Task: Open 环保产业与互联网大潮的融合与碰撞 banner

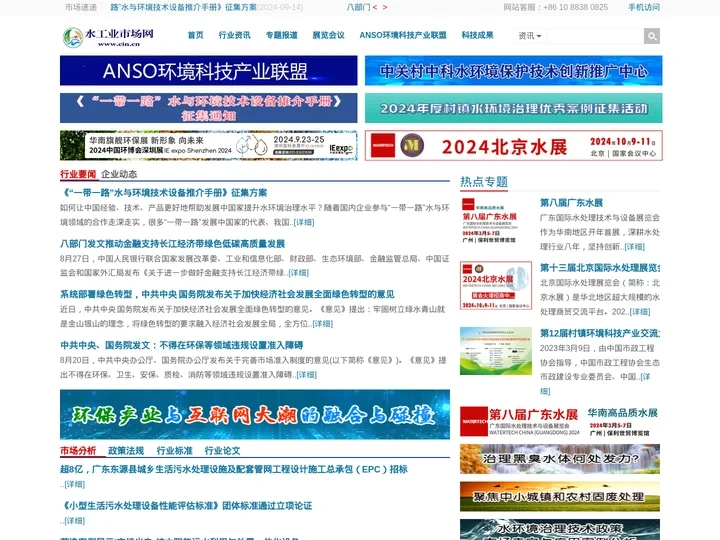Action: click(x=255, y=415)
